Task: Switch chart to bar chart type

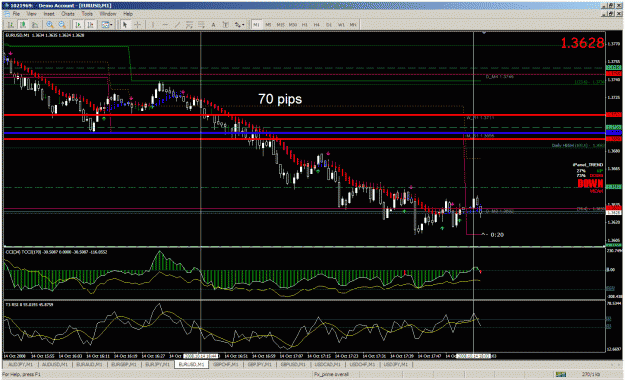Action: pos(11,25)
